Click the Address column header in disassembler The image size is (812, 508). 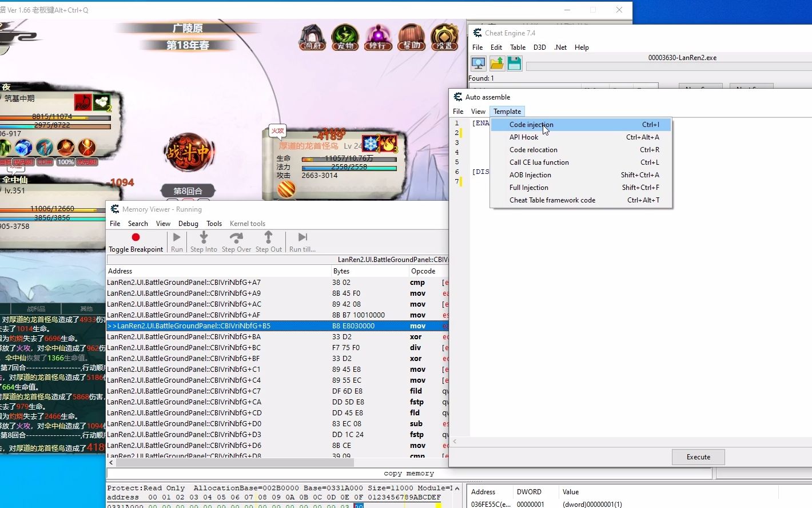(219, 271)
